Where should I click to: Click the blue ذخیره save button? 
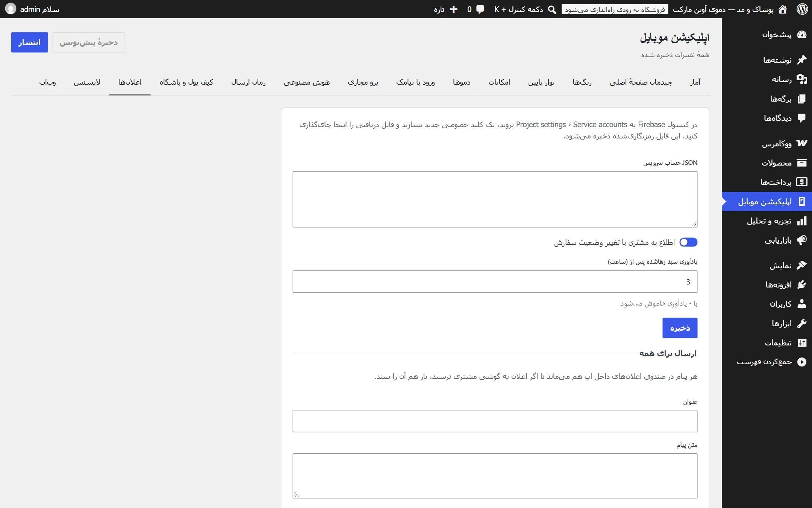pyautogui.click(x=680, y=328)
